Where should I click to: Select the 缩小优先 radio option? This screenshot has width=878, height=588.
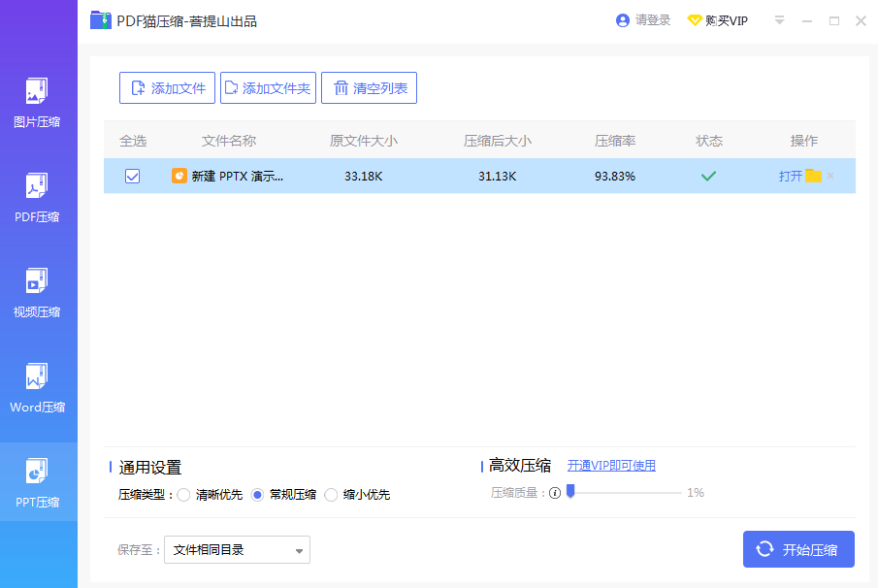tap(331, 495)
